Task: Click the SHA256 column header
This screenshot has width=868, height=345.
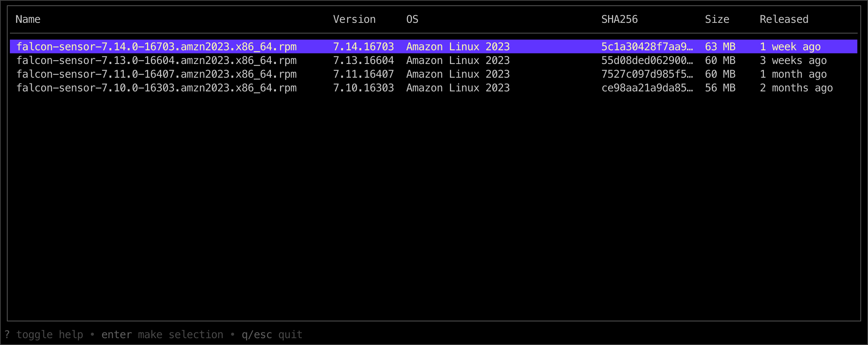Action: pyautogui.click(x=620, y=19)
